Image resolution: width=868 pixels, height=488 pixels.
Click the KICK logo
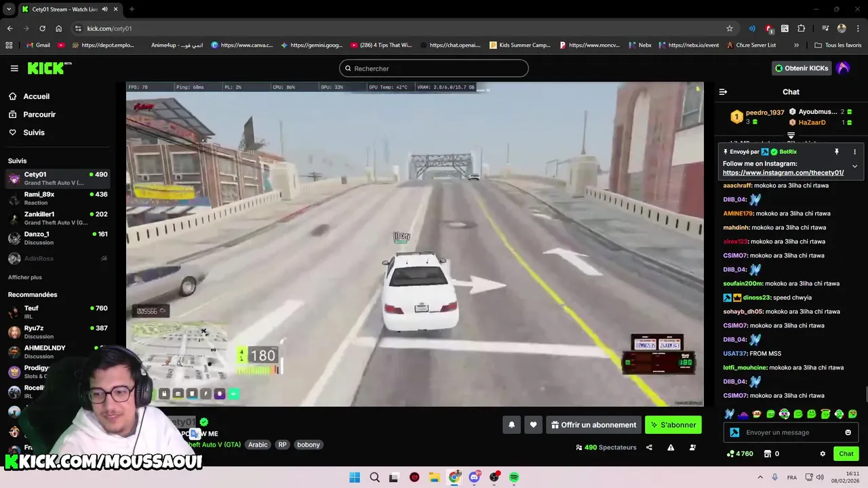[x=49, y=68]
